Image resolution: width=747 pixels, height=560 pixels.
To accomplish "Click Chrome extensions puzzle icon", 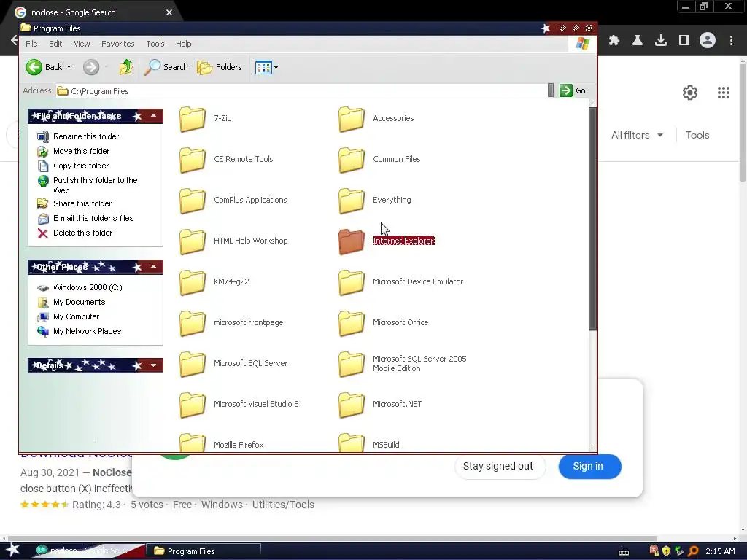I will pyautogui.click(x=614, y=41).
